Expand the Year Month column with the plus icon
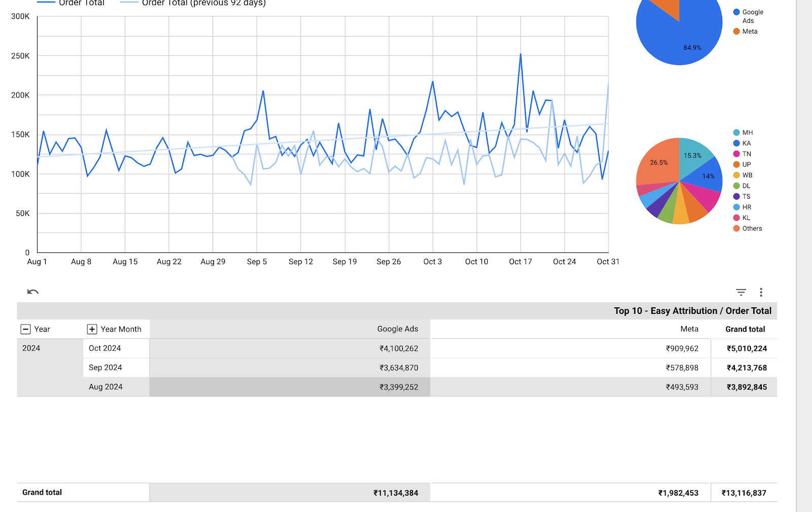The image size is (812, 512). [92, 329]
